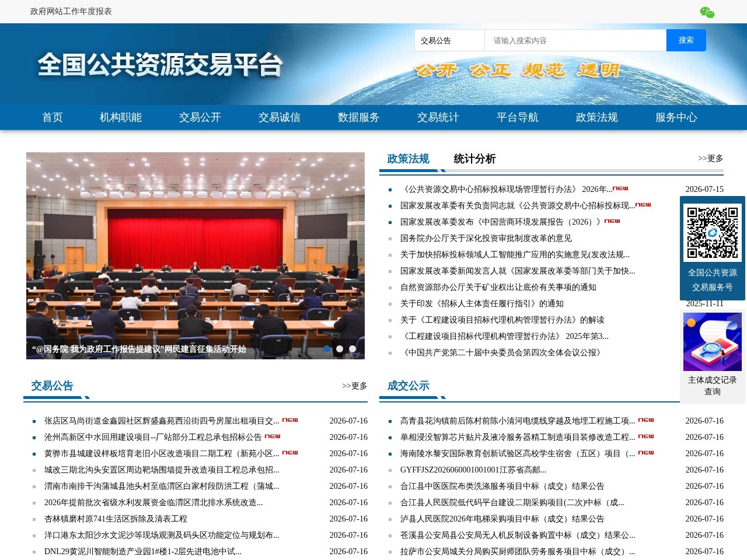Click the search content input field

(575, 40)
